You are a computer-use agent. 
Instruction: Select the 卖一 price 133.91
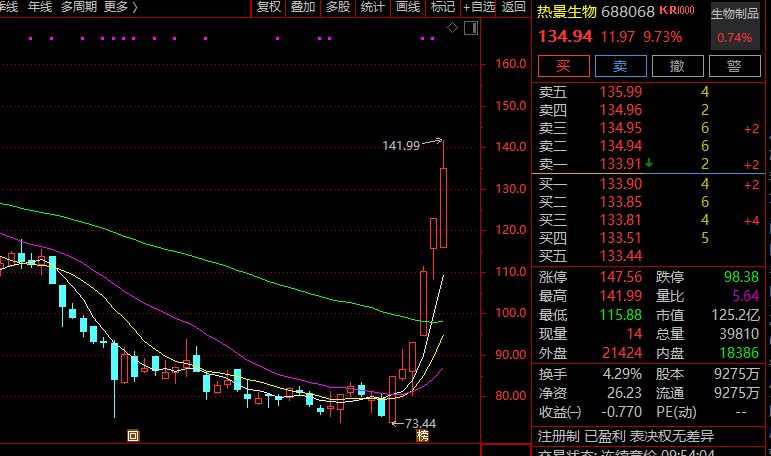tap(621, 164)
